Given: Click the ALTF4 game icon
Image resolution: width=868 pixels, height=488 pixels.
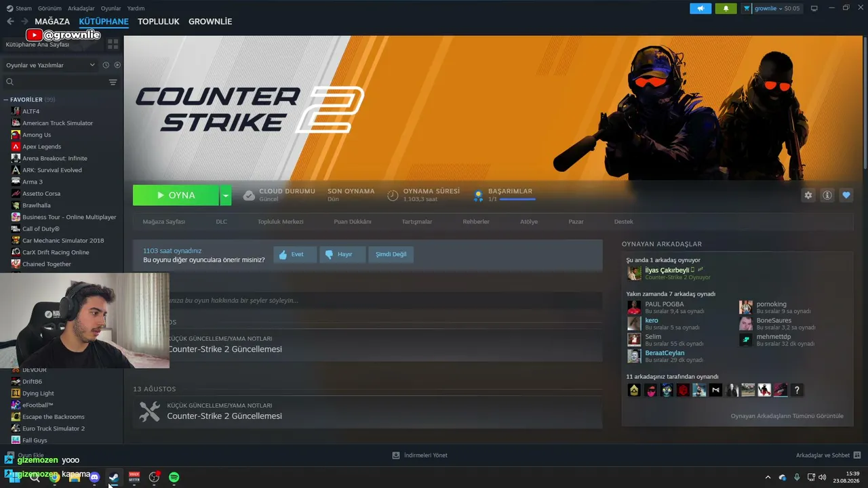Looking at the screenshot, I should [16, 111].
